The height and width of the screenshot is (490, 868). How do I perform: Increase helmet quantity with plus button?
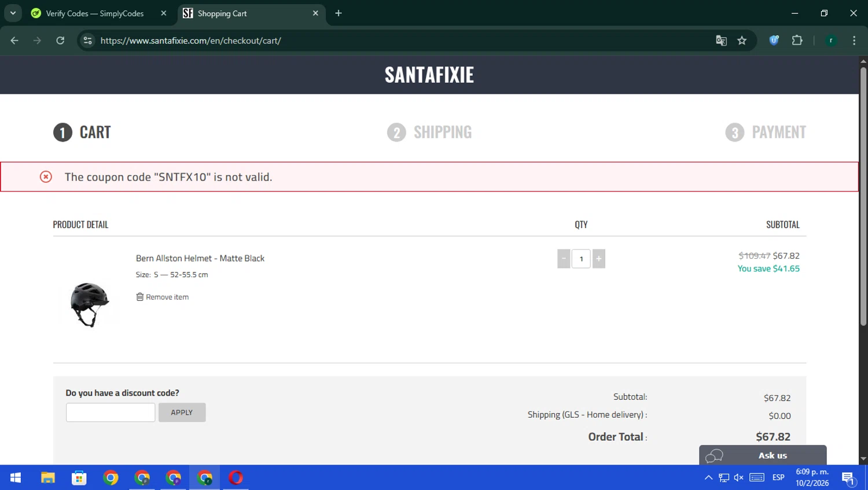tap(599, 259)
